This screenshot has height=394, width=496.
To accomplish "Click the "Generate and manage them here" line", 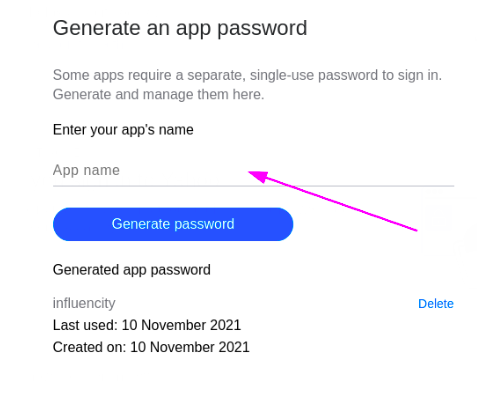I will (158, 94).
